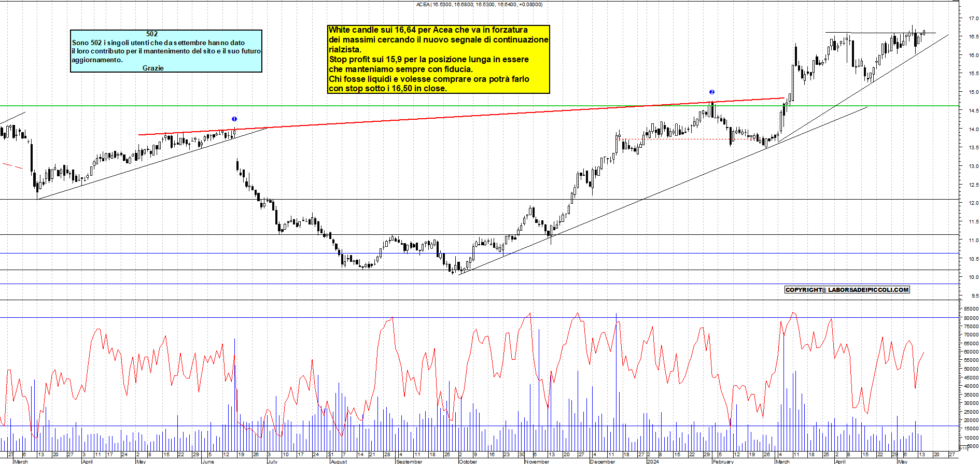Click the 14.5 price axis label
980x464 pixels.
tap(973, 111)
